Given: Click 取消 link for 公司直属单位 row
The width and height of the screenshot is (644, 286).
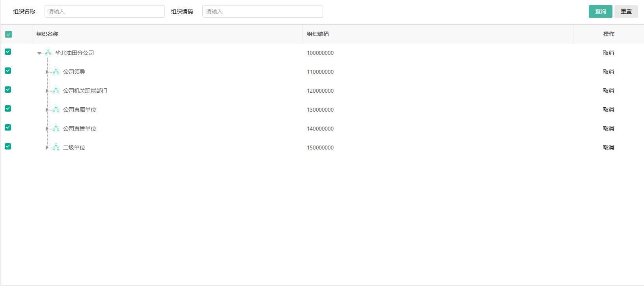Looking at the screenshot, I should 608,110.
